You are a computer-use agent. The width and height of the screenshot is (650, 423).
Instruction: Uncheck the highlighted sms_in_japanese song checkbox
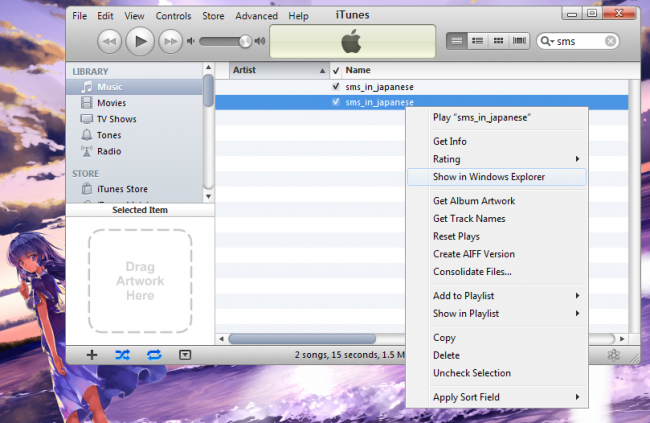tap(336, 102)
